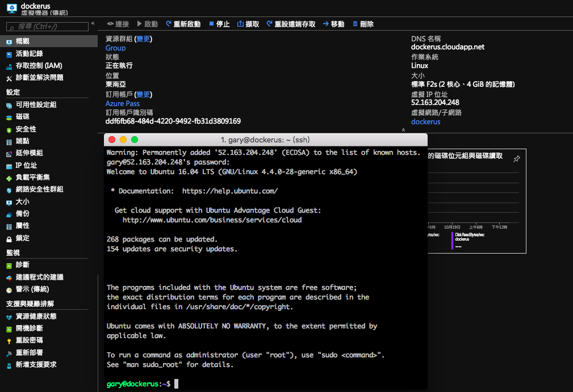This screenshot has width=573, height=392.
Task: Open 診斷並解決問題 wrench icon
Action: [x=9, y=78]
